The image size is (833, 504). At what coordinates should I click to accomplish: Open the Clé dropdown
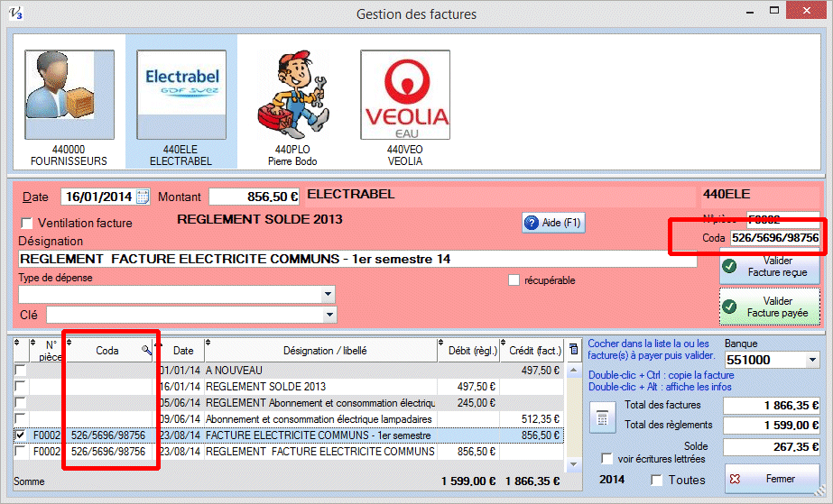click(x=330, y=315)
